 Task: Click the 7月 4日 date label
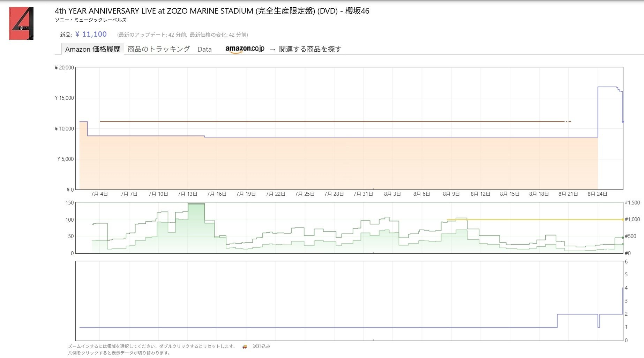coord(99,194)
